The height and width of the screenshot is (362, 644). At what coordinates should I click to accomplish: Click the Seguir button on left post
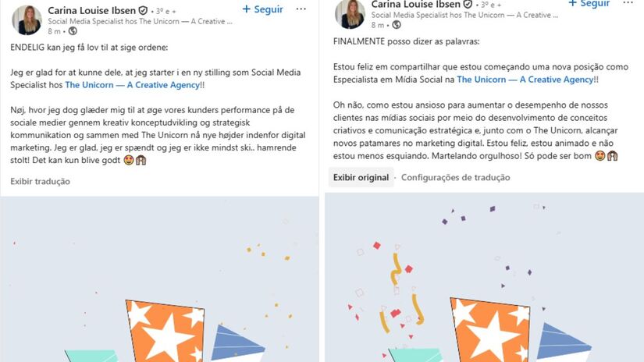(262, 9)
